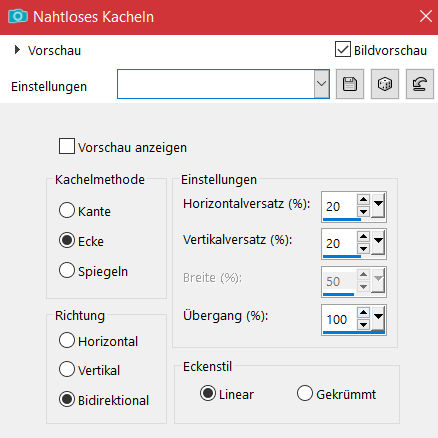The width and height of the screenshot is (438, 438).
Task: Select the Kante tiling method
Action: (67, 210)
